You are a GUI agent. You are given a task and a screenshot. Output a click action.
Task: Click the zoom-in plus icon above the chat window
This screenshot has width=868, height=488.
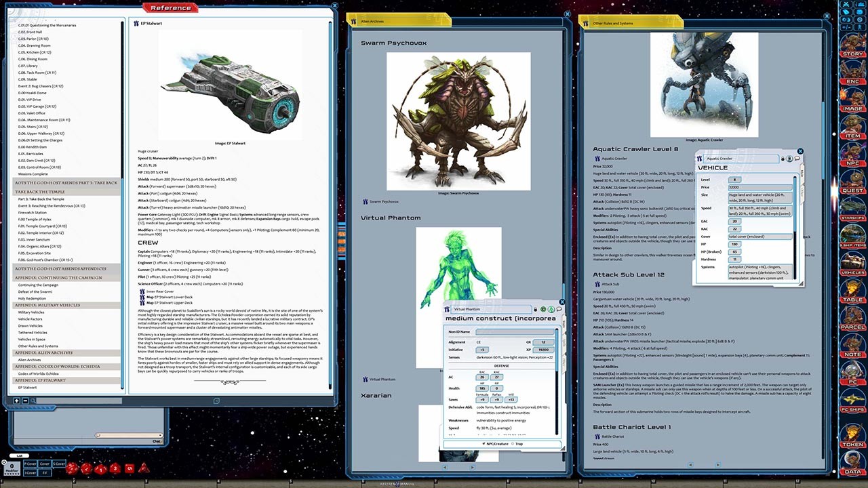point(16,401)
